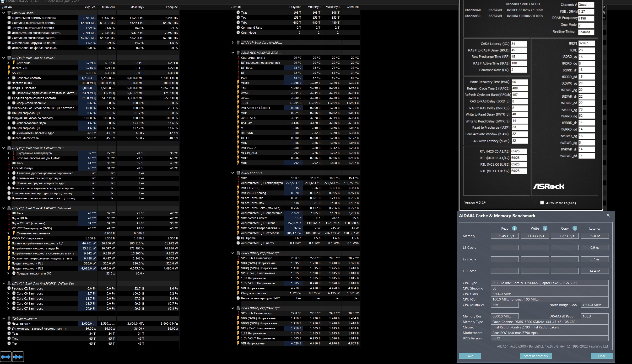632x364 pixels.
Task: Click the thermometer icon next to VRM
Action: coord(238,178)
